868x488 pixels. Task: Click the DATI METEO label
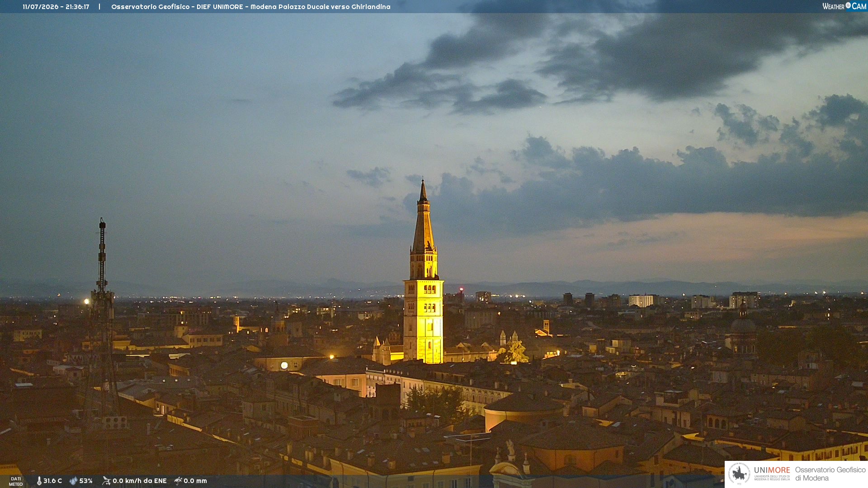[16, 481]
